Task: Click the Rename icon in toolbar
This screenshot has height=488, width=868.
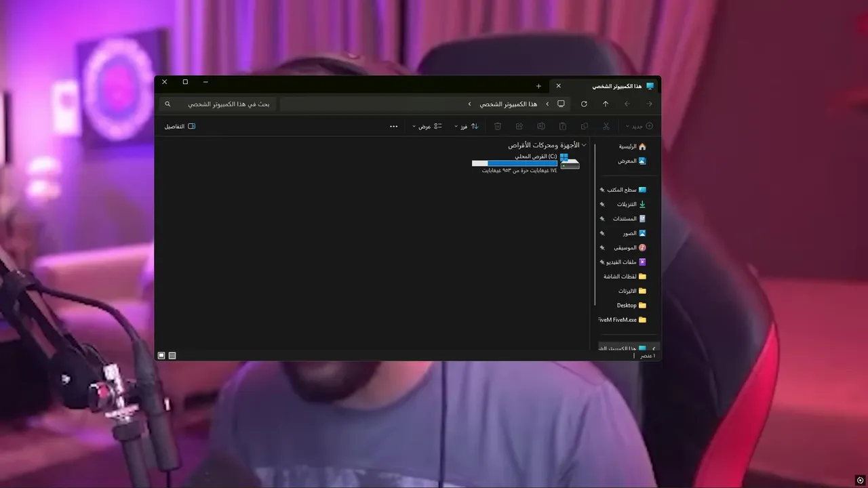Action: pos(541,126)
